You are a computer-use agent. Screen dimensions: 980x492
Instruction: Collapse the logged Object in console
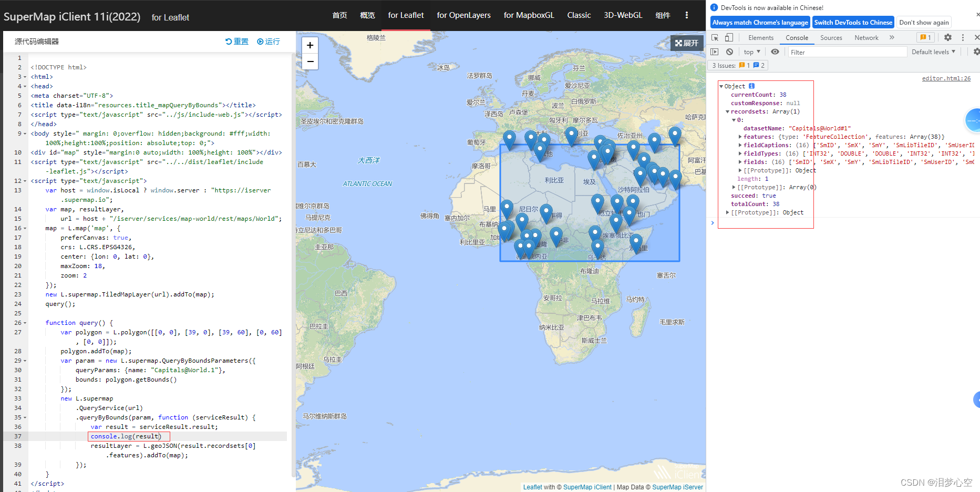point(721,86)
